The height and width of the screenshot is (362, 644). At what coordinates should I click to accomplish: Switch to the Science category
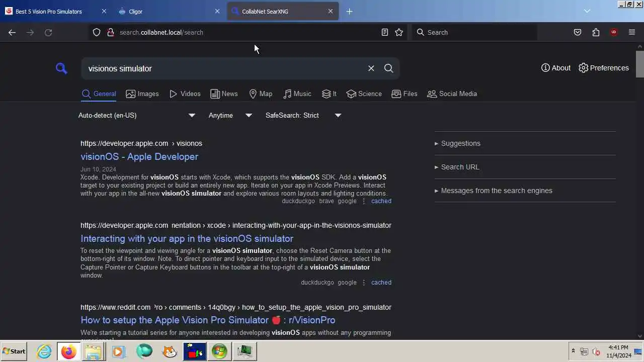[x=364, y=94]
